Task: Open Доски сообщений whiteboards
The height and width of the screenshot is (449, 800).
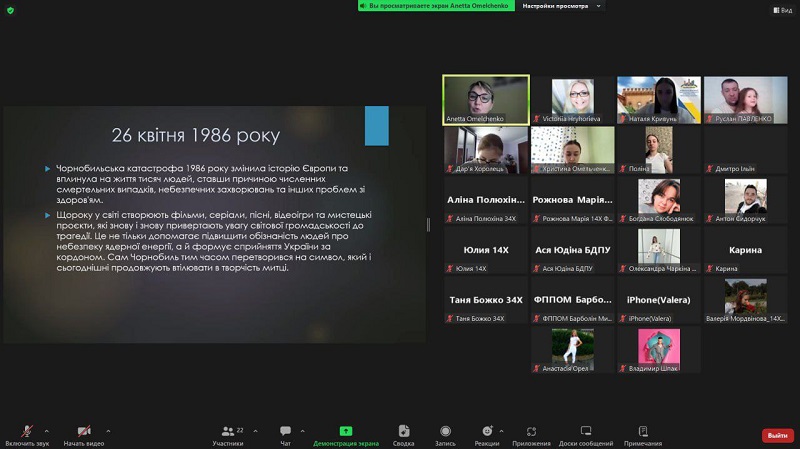Action: [586, 432]
